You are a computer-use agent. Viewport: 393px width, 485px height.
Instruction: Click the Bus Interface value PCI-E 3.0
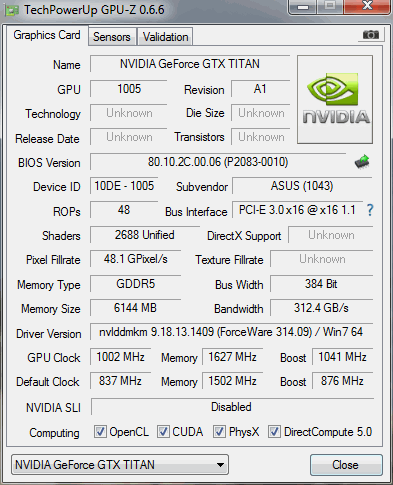(297, 210)
